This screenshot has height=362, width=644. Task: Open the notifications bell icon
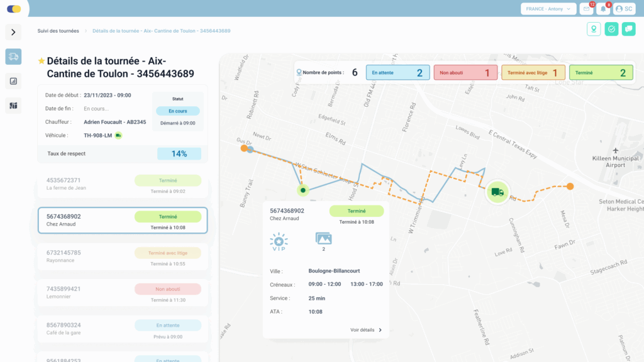(x=604, y=9)
